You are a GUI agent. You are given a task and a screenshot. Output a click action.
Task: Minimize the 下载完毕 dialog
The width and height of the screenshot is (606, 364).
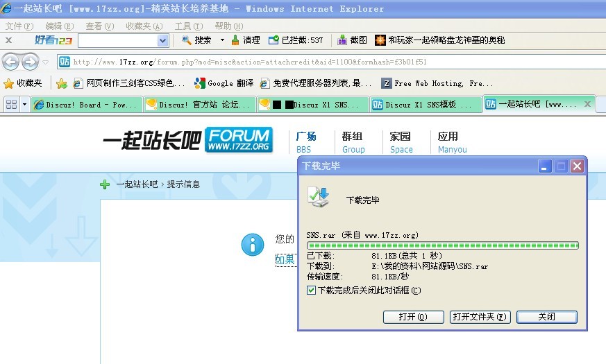(545, 166)
